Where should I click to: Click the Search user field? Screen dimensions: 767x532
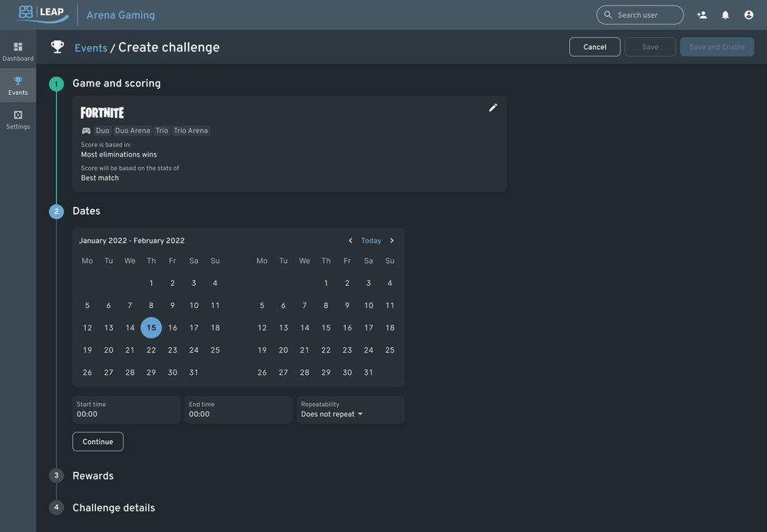click(640, 15)
